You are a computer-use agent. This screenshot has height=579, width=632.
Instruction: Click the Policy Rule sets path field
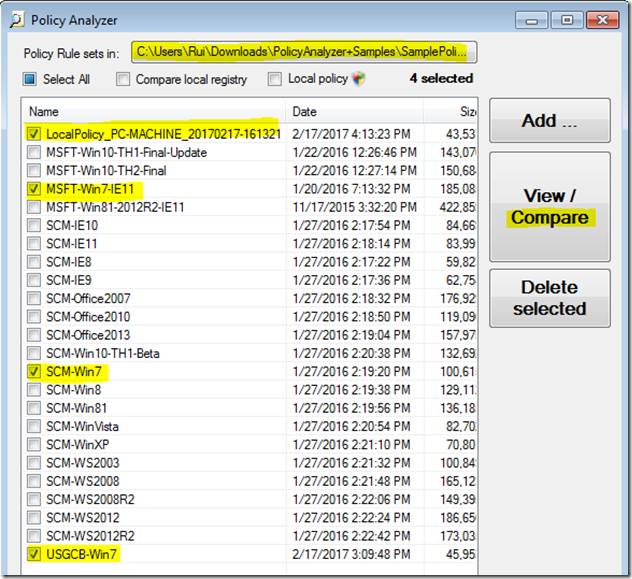pos(304,52)
